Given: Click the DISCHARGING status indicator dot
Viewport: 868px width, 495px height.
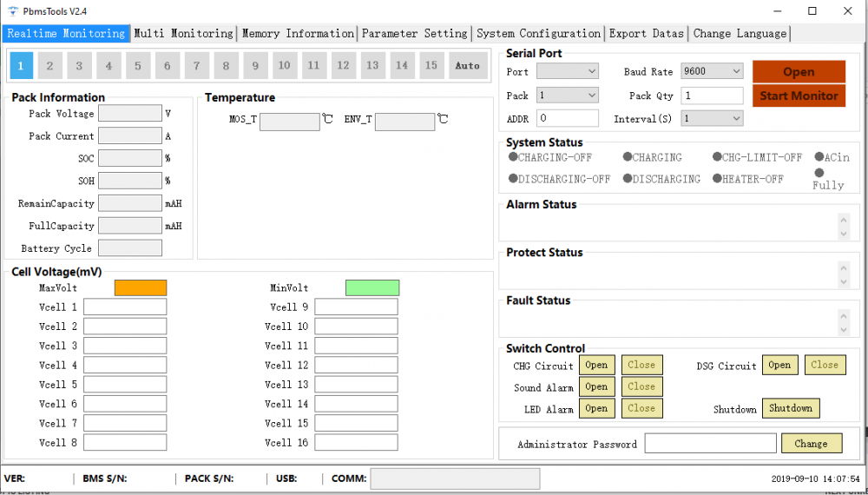Looking at the screenshot, I should click(628, 178).
